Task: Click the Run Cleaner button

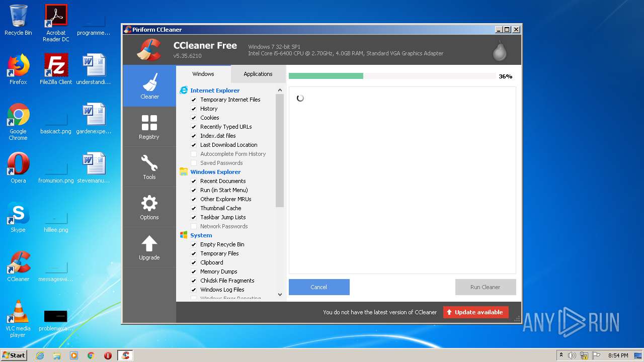Action: point(486,287)
